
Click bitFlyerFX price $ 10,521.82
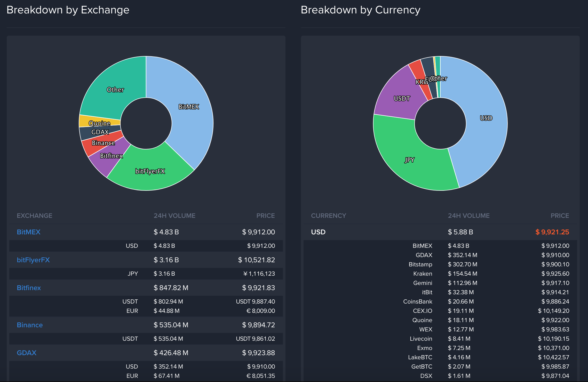tap(256, 260)
